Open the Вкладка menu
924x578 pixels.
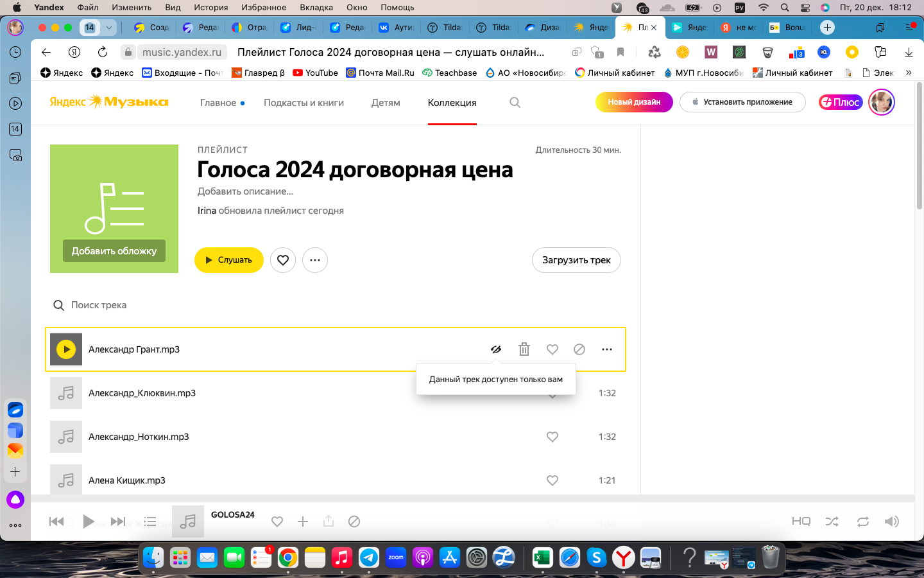316,8
